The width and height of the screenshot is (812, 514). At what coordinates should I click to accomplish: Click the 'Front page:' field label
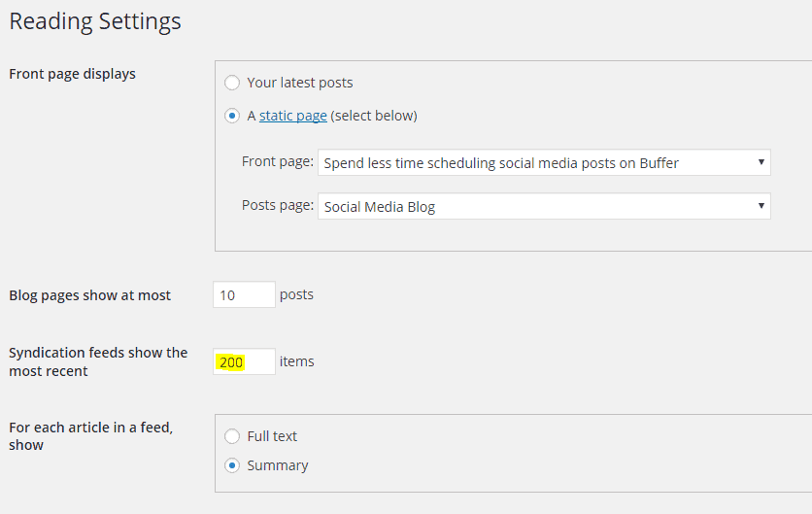click(x=277, y=162)
